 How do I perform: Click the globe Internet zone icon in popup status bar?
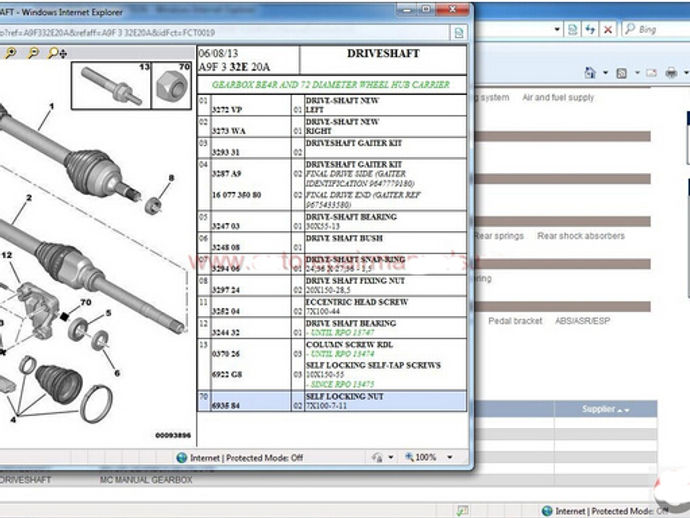click(x=181, y=458)
